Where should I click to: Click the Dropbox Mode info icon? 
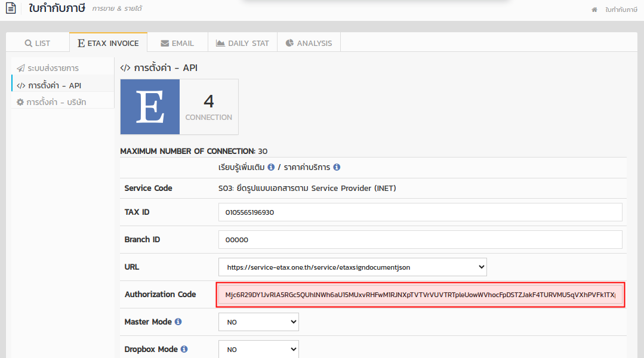(184, 349)
